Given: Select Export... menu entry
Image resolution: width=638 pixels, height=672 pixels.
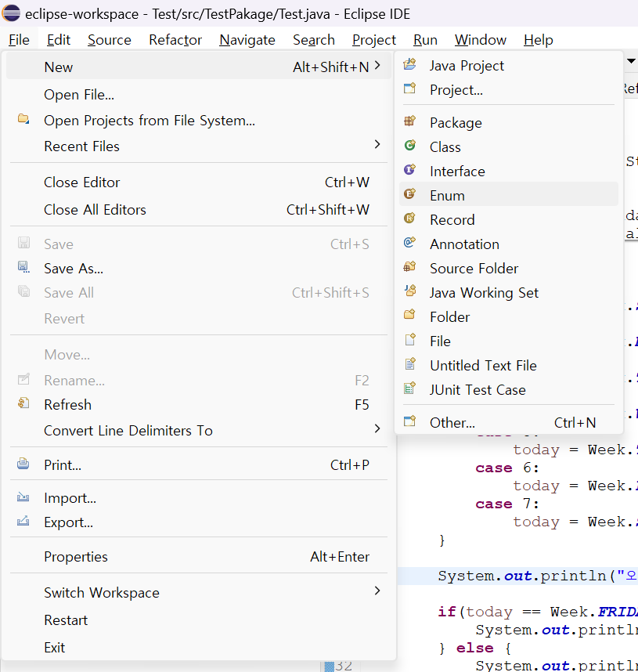Looking at the screenshot, I should (x=199, y=522).
